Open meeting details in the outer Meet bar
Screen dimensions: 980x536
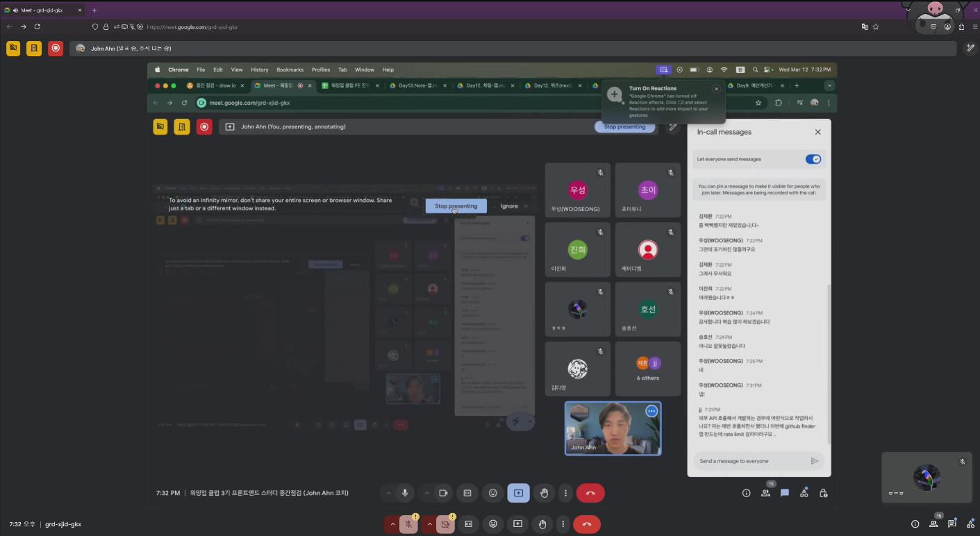pyautogui.click(x=915, y=524)
